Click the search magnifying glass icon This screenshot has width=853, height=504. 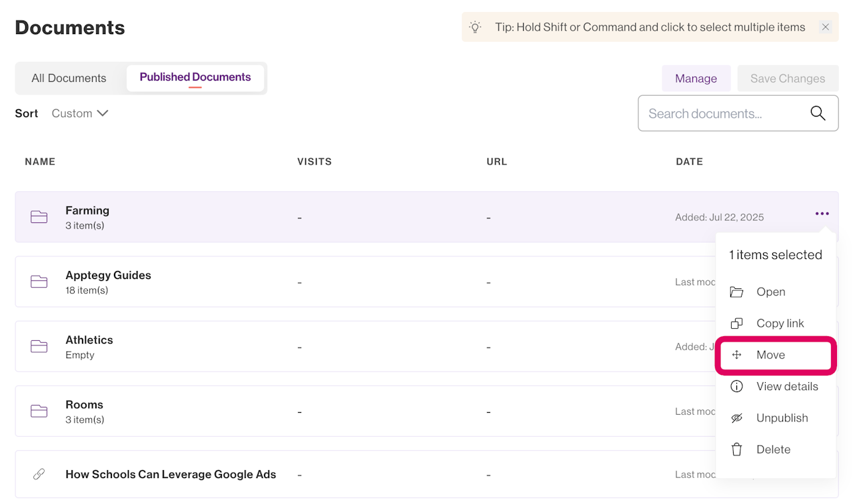click(x=818, y=113)
